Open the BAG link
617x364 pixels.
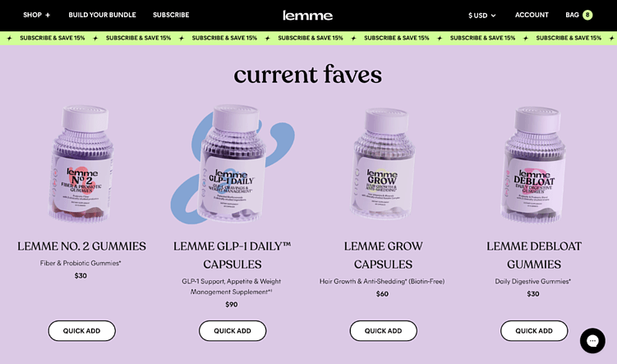572,15
